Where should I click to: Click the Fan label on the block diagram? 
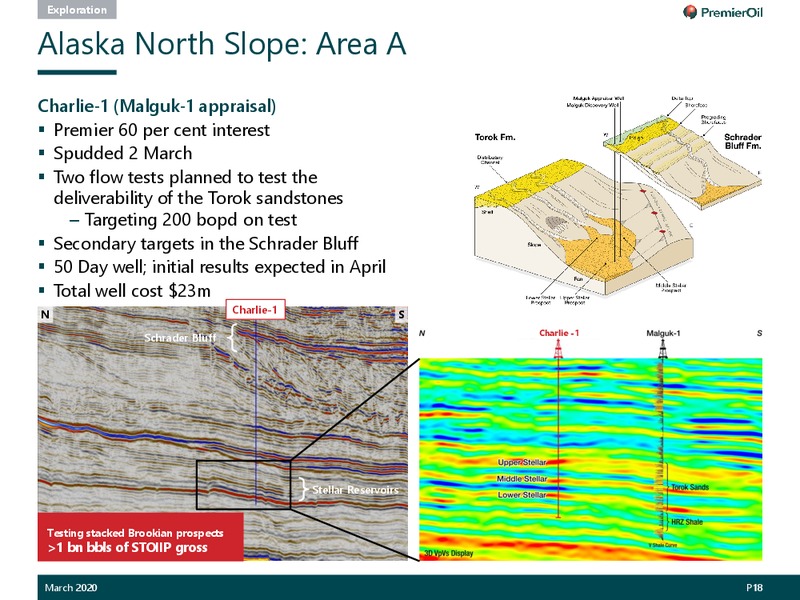tap(578, 279)
